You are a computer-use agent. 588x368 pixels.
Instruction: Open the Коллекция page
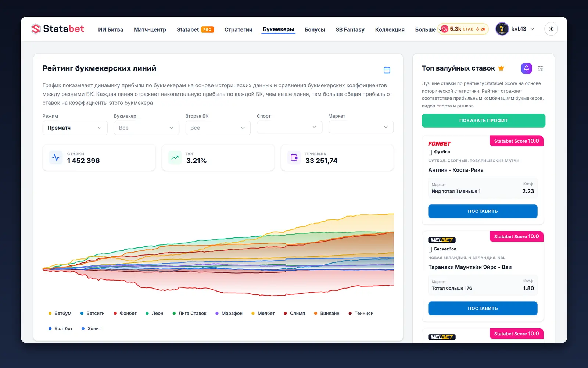click(x=390, y=29)
